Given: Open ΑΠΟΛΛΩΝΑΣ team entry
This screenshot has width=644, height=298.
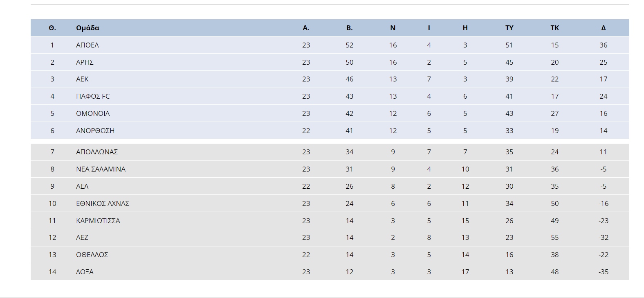Looking at the screenshot, I should coord(97,152).
